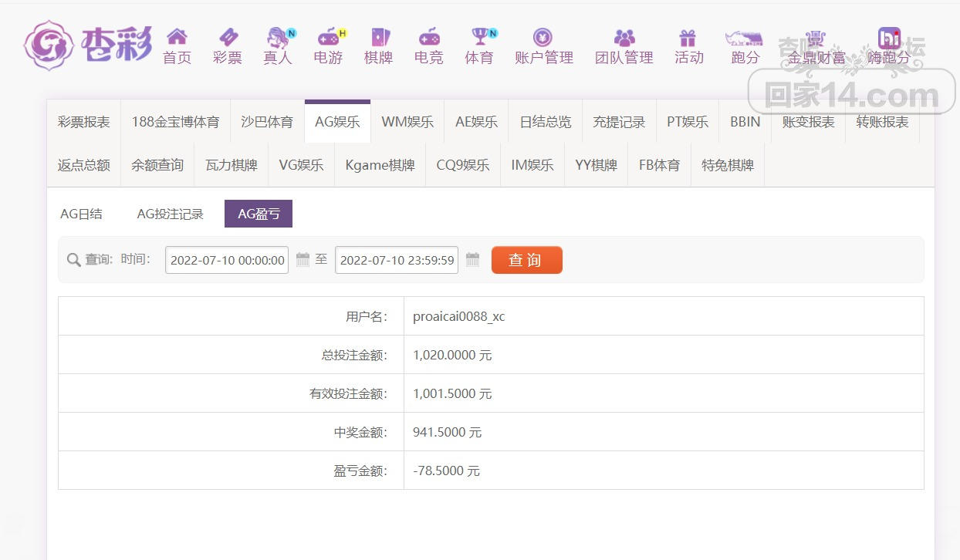
Task: Click the 团队管理 team icon
Action: click(624, 37)
